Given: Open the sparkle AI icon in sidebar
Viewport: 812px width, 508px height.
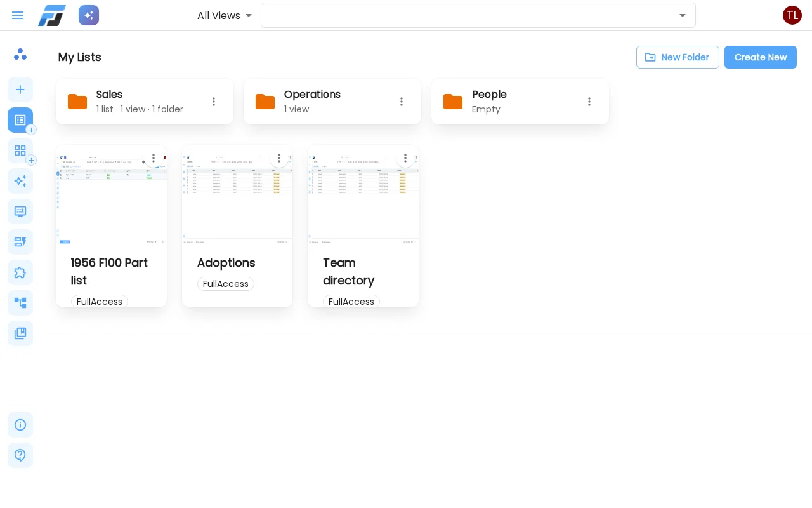Looking at the screenshot, I should click(x=20, y=181).
